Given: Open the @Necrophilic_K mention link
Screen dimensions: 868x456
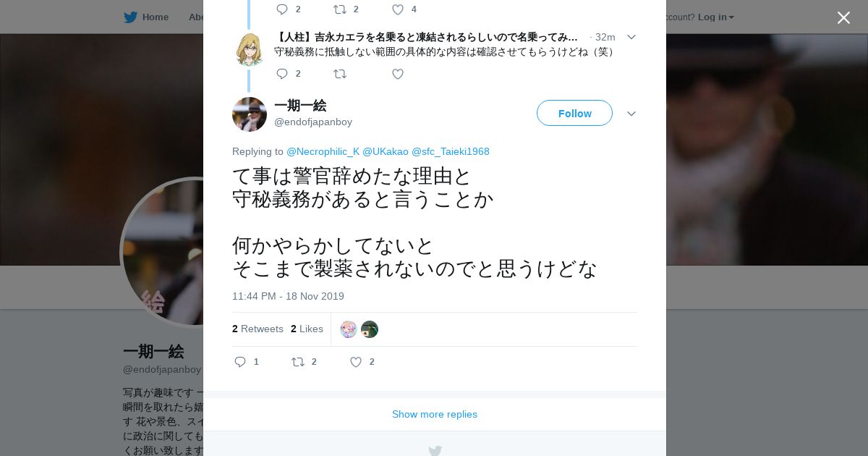Looking at the screenshot, I should (x=323, y=151).
